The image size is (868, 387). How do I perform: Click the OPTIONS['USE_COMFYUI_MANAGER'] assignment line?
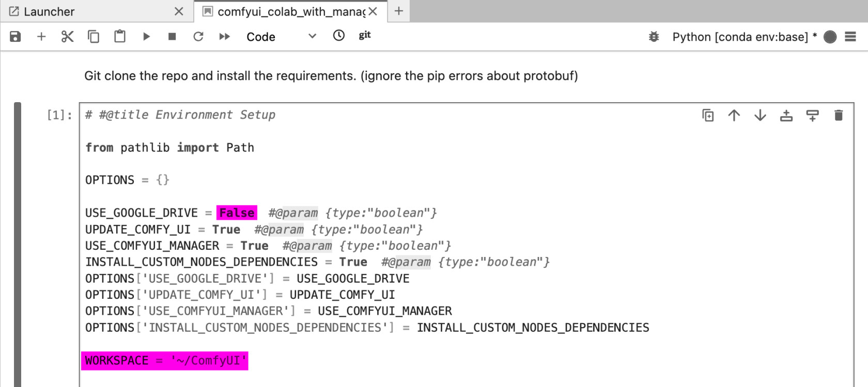268,311
